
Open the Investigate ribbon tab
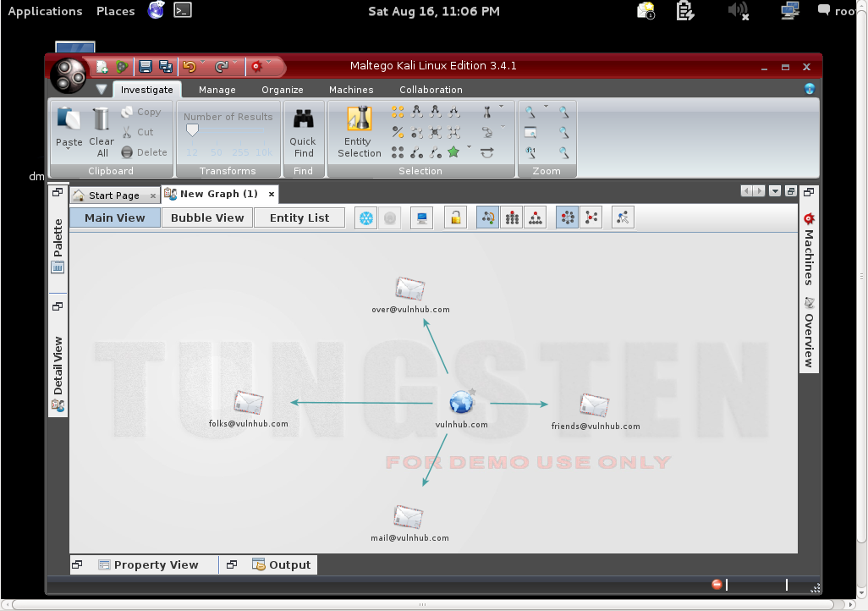click(x=146, y=90)
